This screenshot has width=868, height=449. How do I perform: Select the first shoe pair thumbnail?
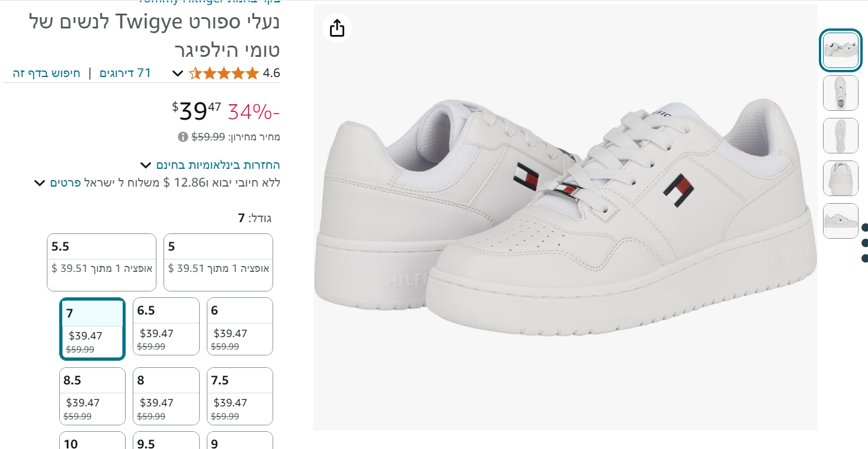840,51
